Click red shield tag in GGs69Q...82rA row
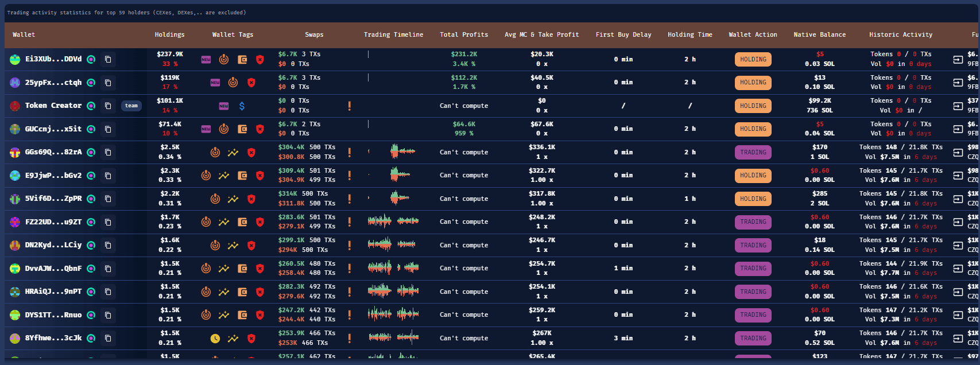 pos(251,153)
